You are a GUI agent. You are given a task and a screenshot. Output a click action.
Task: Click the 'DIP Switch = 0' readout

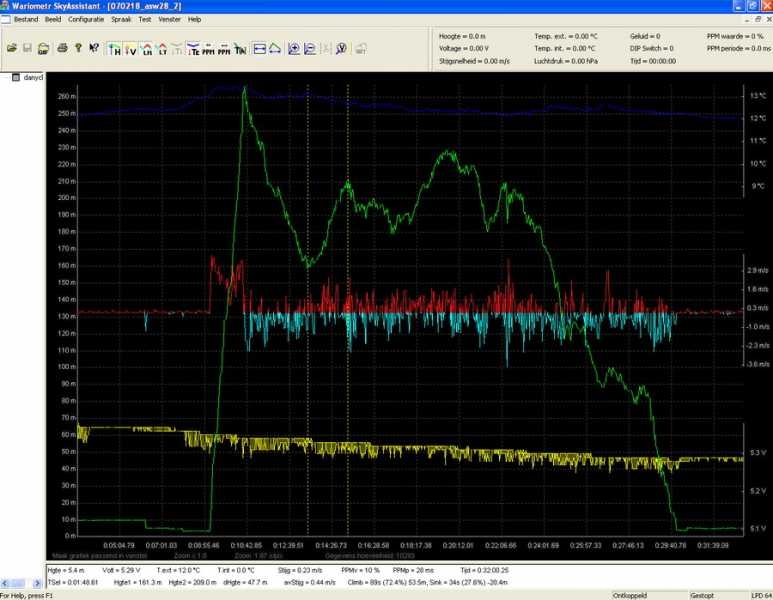(651, 48)
